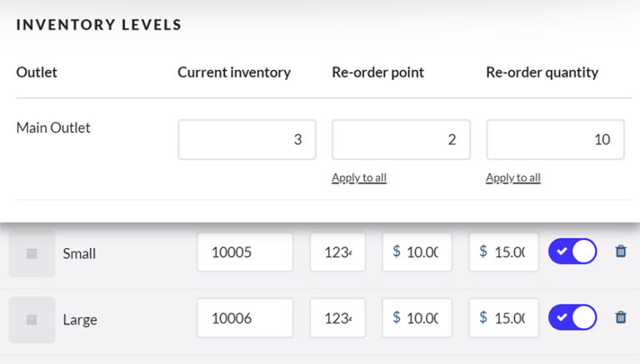
Task: Click the Small variant image placeholder
Action: (32, 253)
